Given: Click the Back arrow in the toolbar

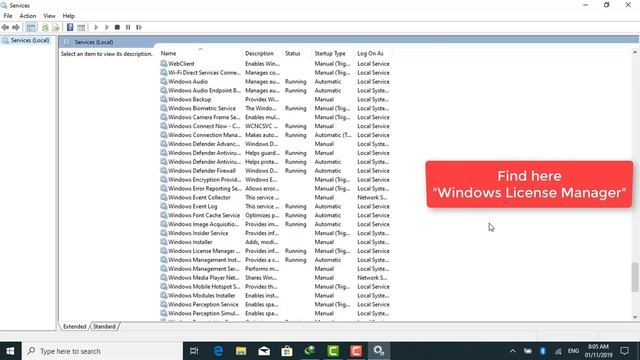Looking at the screenshot, I should coord(5,27).
